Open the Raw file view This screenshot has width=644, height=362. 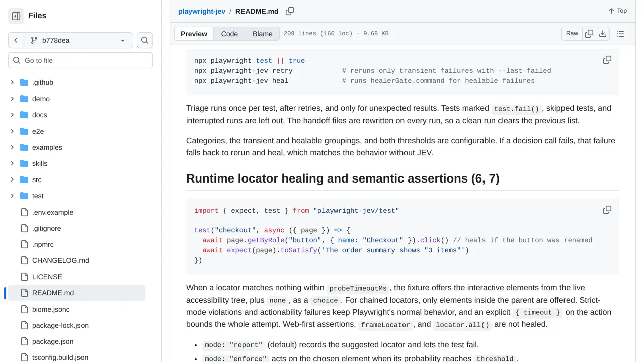[572, 34]
